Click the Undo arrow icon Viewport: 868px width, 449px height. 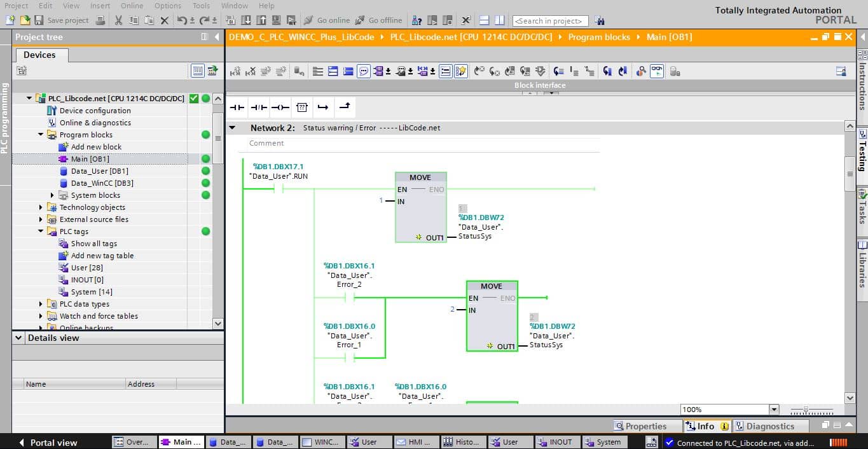183,20
